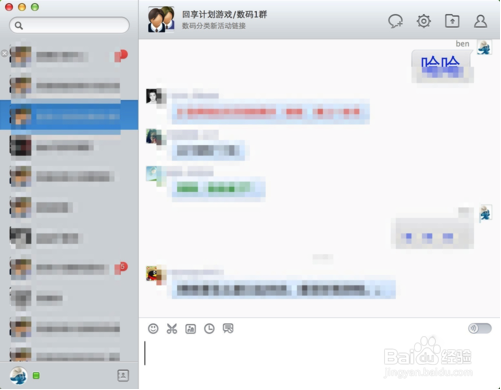Focus the contact search field
Screen dimensions: 501x390
(69, 25)
